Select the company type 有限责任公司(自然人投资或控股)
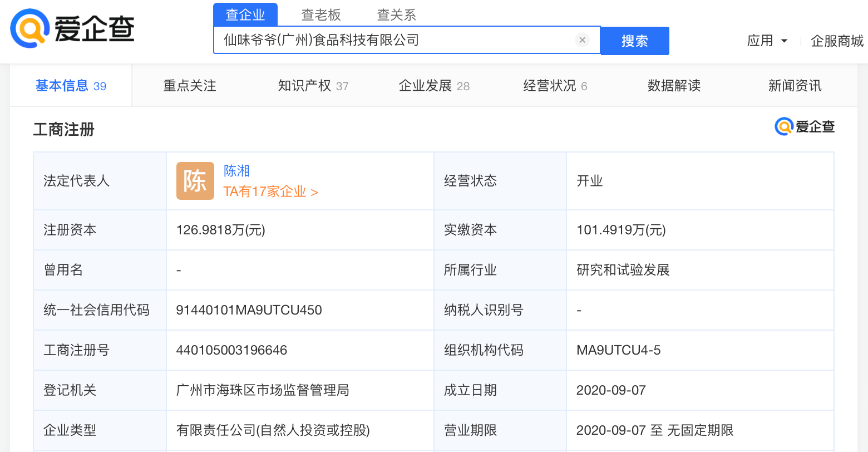This screenshot has width=868, height=452. click(x=273, y=430)
